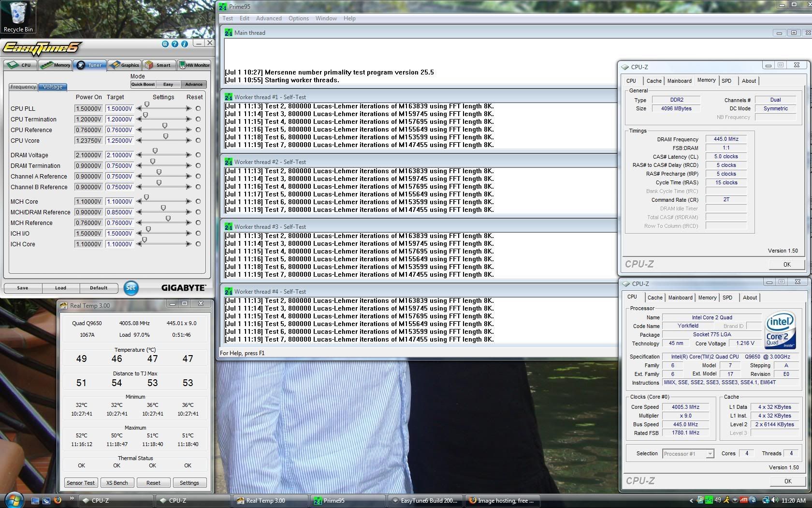Click Real Temp XS Bench button
The image size is (812, 508).
(x=117, y=483)
